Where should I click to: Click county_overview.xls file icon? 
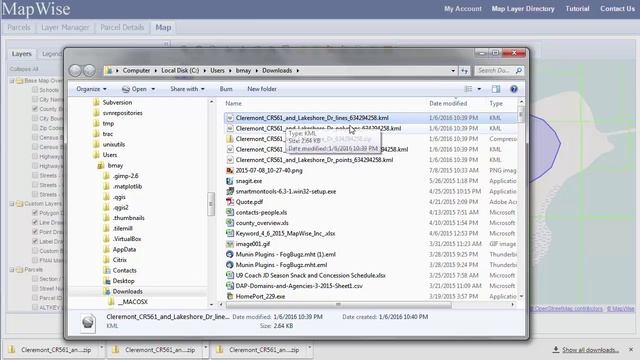(x=230, y=223)
